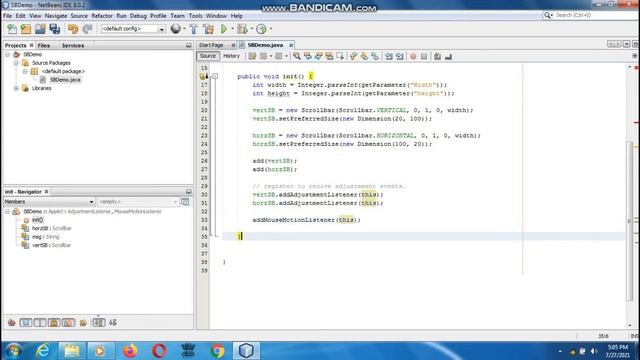The height and width of the screenshot is (360, 640).
Task: Open the Members dropdown in Navigator
Action: 49,202
